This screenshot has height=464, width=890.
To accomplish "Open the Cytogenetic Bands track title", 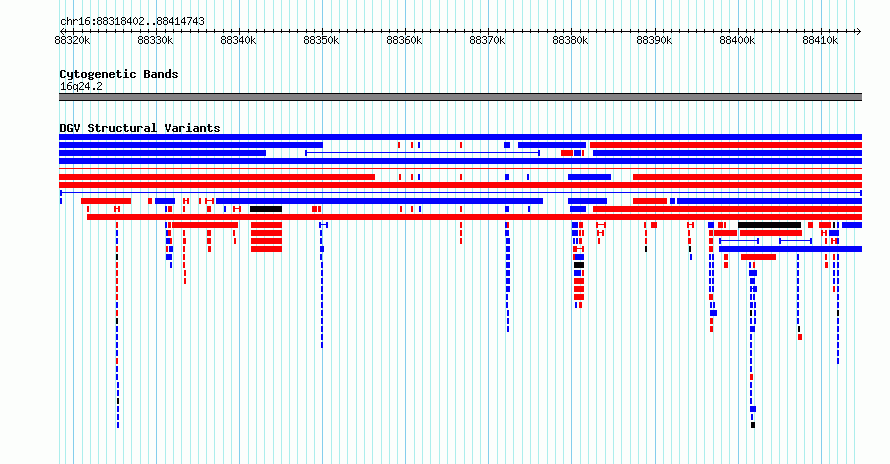I will pyautogui.click(x=119, y=74).
